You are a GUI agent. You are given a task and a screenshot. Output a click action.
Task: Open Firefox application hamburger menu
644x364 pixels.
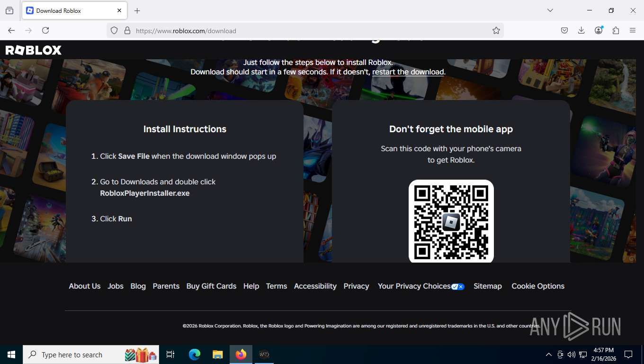[633, 30]
